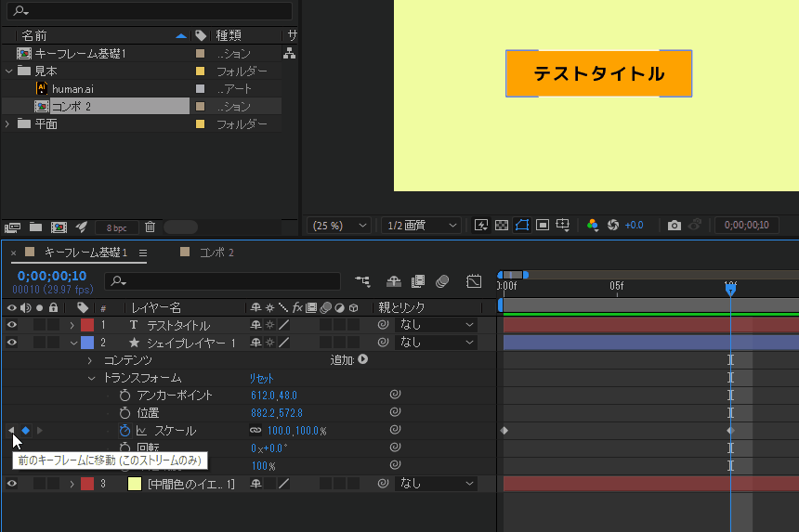Close the キーフレーム基礎1 timeline tab

13,253
